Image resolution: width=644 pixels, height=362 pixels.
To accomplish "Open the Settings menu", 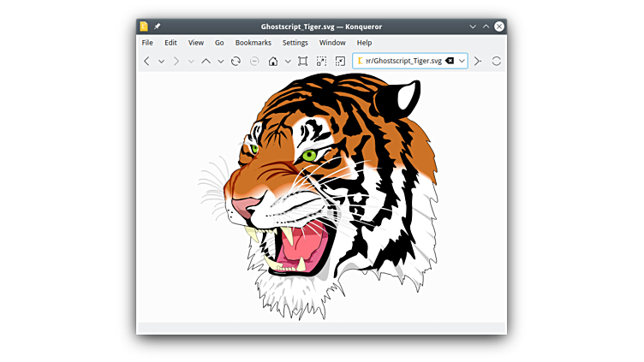I will [295, 43].
